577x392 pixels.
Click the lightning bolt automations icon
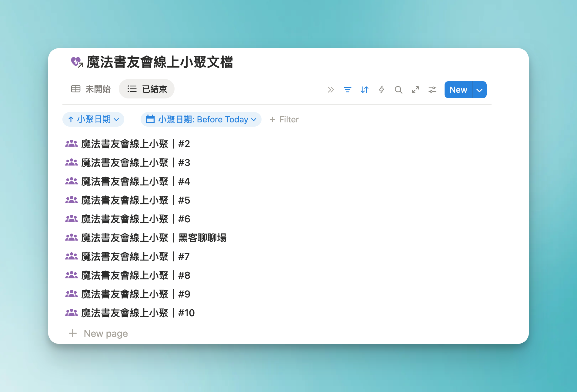tap(381, 90)
